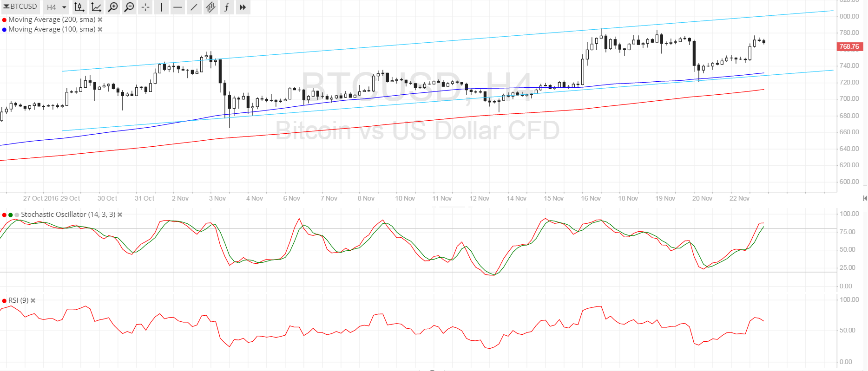The height and width of the screenshot is (371, 868).
Task: Click the 768.76 current price label
Action: click(x=849, y=46)
